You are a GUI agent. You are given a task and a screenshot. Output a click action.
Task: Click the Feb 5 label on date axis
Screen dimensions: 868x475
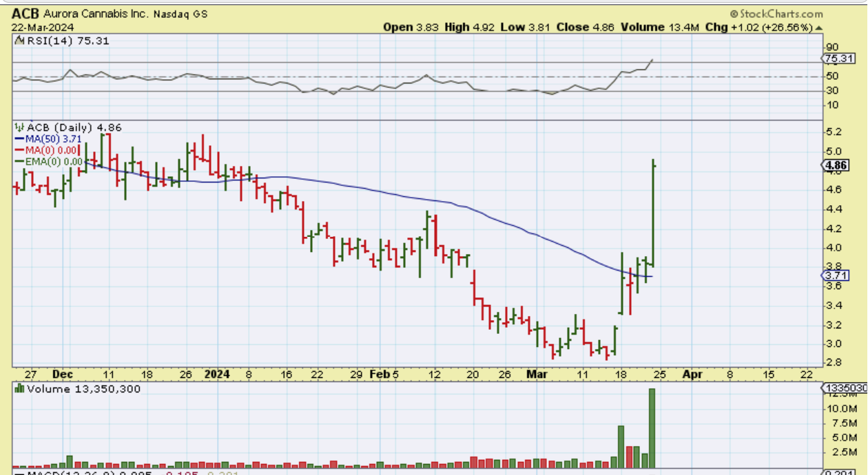384,374
